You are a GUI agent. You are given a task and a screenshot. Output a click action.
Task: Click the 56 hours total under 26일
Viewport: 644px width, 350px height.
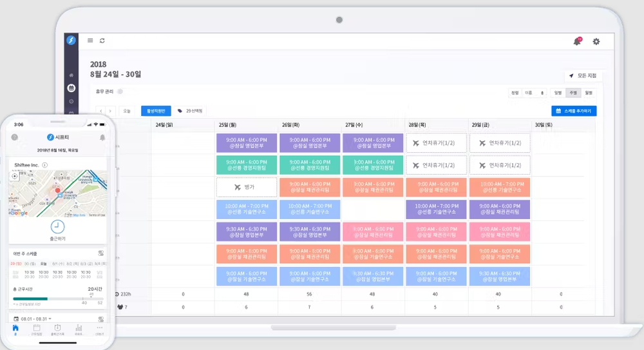pos(309,294)
